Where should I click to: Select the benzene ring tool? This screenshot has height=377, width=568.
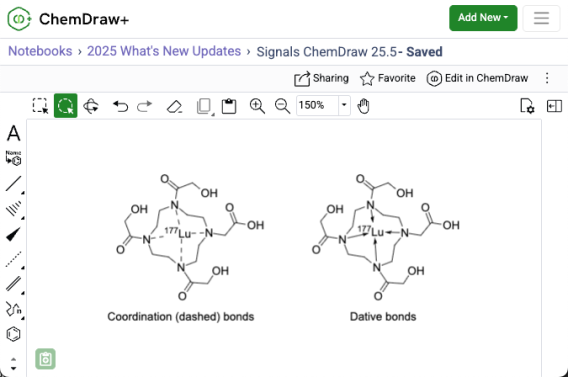13,334
